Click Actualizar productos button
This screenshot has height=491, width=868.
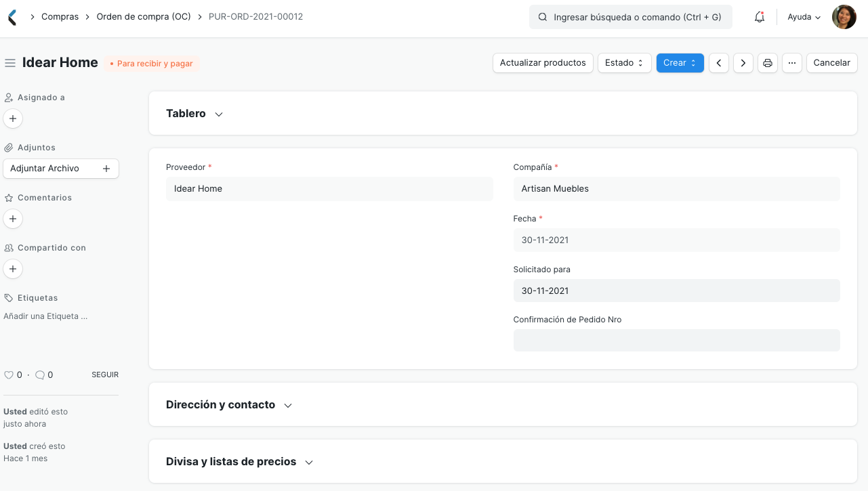pyautogui.click(x=543, y=63)
